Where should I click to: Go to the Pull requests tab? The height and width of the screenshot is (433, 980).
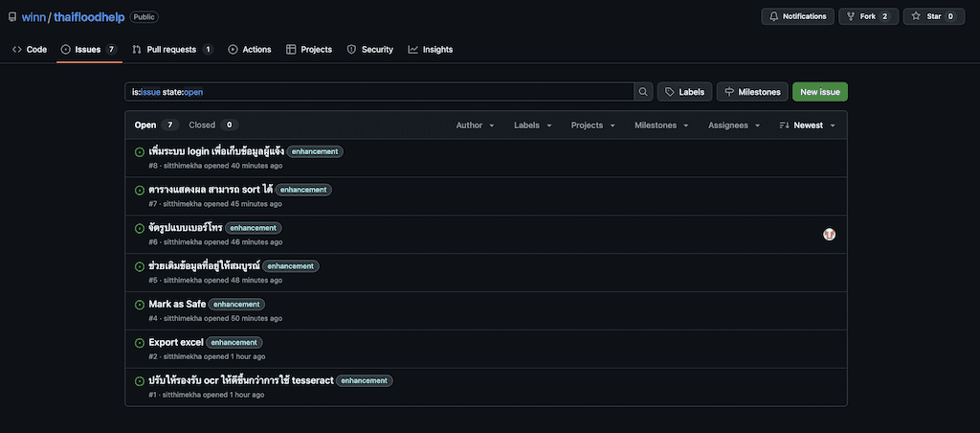[172, 50]
